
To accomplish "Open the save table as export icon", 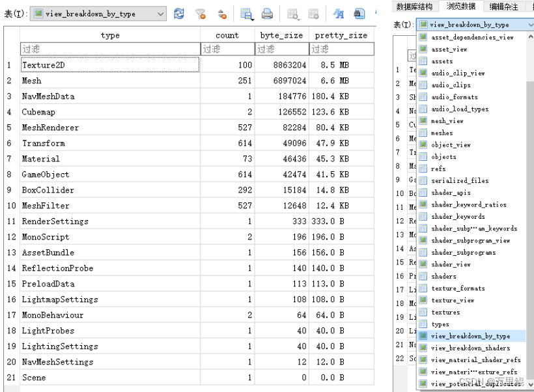I will point(246,14).
